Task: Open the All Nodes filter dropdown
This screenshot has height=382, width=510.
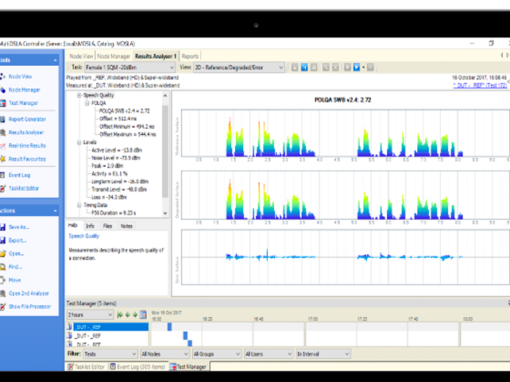Action: 165,354
